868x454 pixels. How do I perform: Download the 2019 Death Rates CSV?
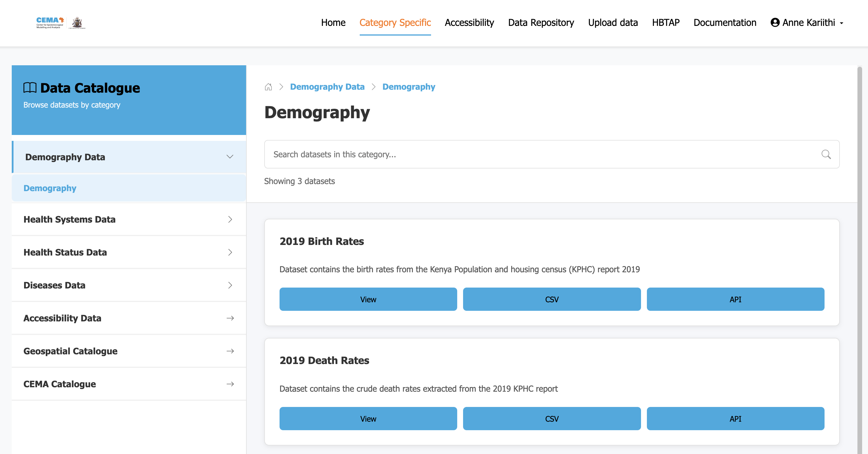[551, 419]
